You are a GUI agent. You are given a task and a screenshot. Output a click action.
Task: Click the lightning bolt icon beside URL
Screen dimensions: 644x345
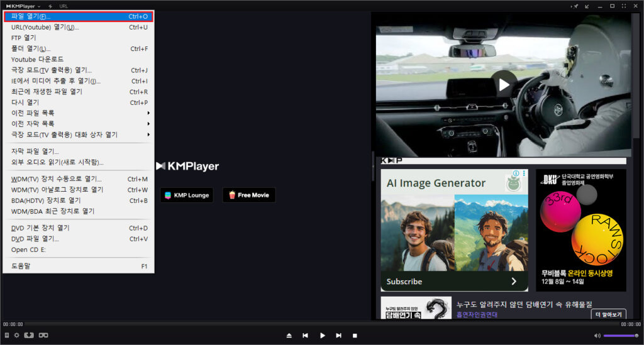50,6
